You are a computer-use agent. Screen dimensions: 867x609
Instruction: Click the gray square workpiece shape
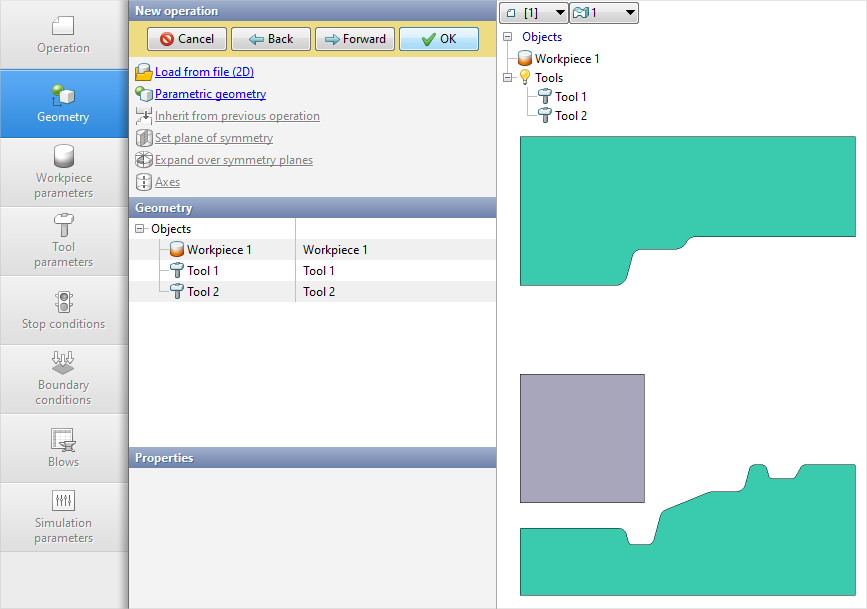(582, 438)
